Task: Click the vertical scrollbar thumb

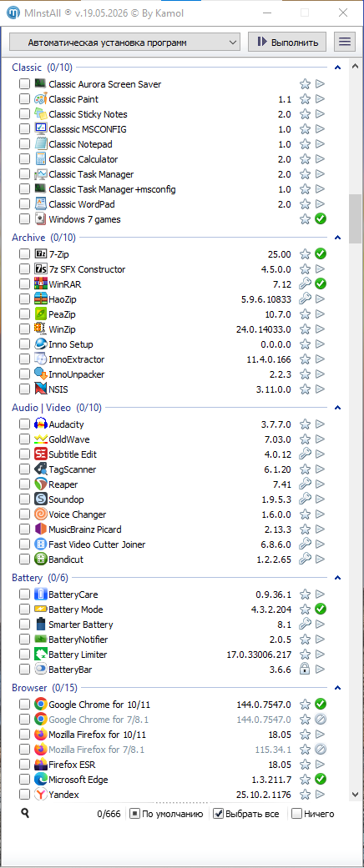Action: pos(355,218)
